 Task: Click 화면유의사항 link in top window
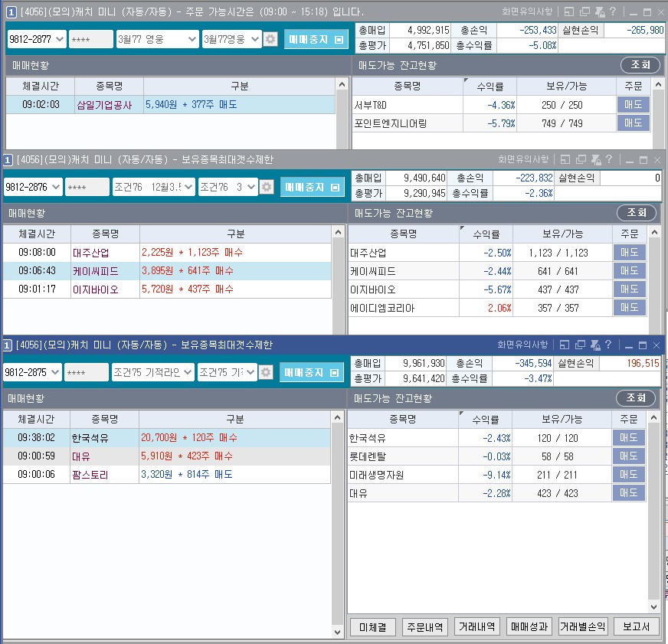click(x=527, y=12)
